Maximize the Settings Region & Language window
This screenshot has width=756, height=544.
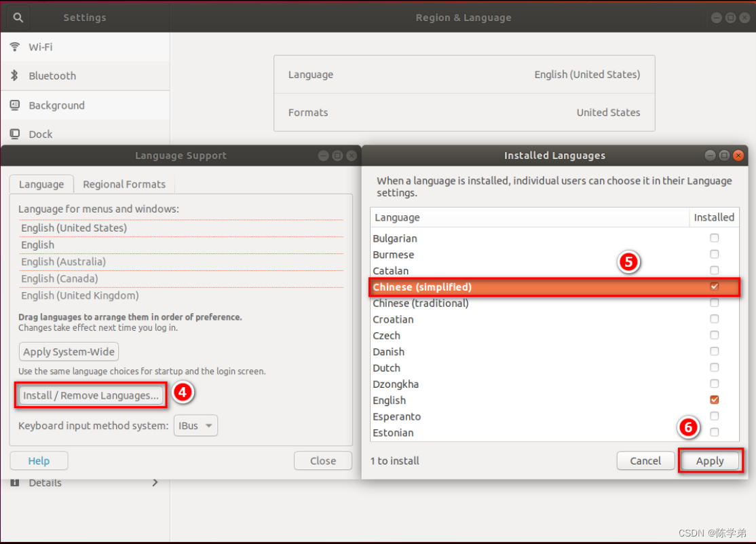pos(731,18)
